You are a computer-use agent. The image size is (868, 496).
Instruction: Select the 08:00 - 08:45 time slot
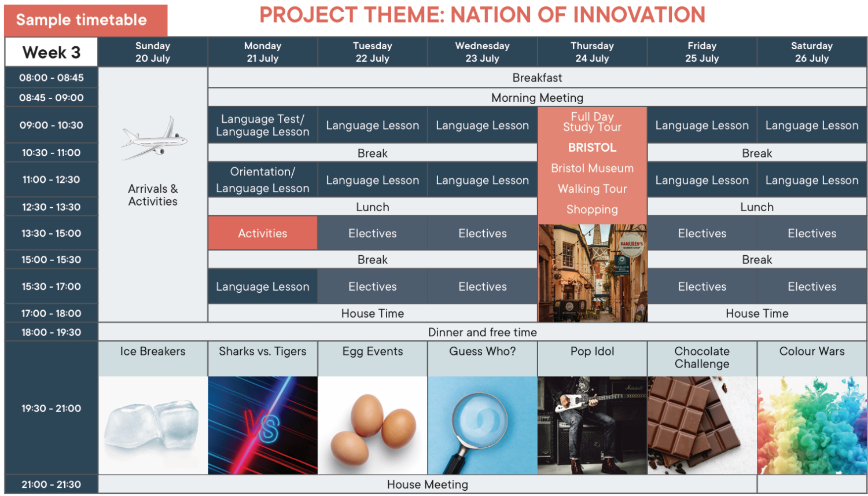point(52,78)
